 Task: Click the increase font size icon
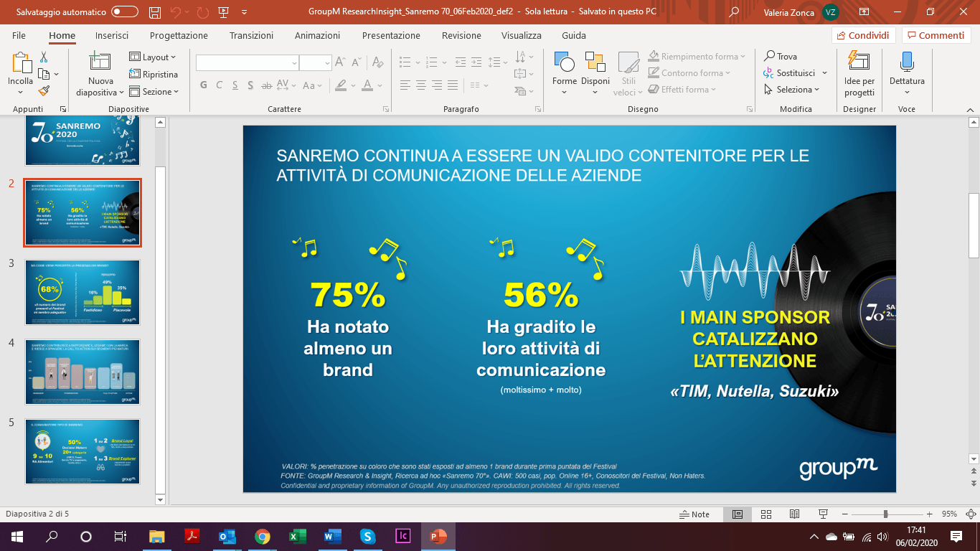point(341,63)
